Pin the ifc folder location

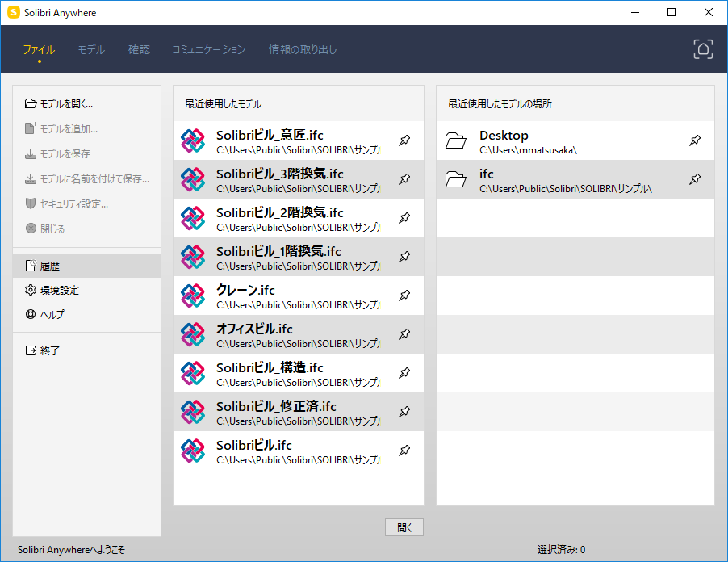coord(695,178)
